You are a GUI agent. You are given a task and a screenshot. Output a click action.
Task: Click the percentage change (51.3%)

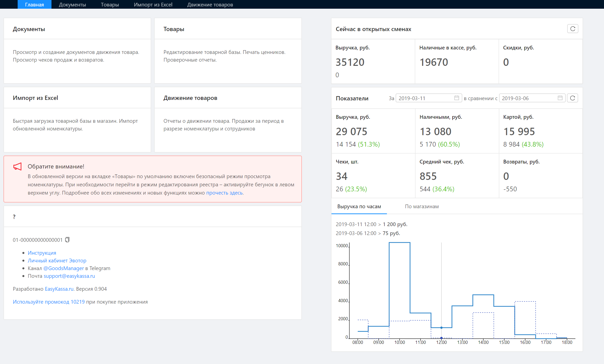(369, 144)
